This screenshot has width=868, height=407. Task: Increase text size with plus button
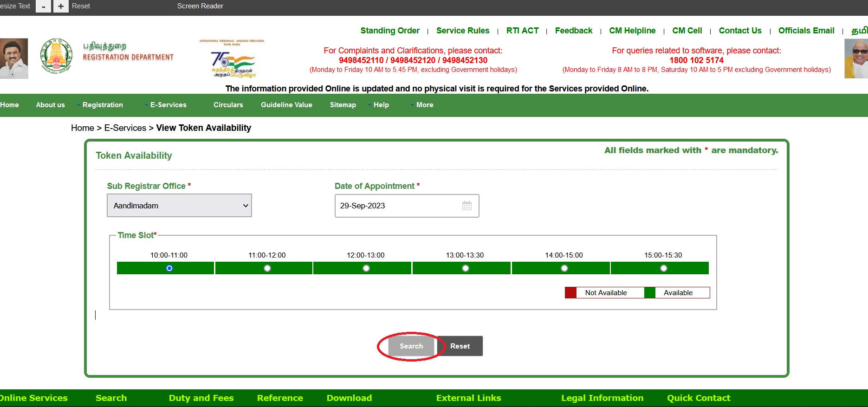(x=61, y=6)
